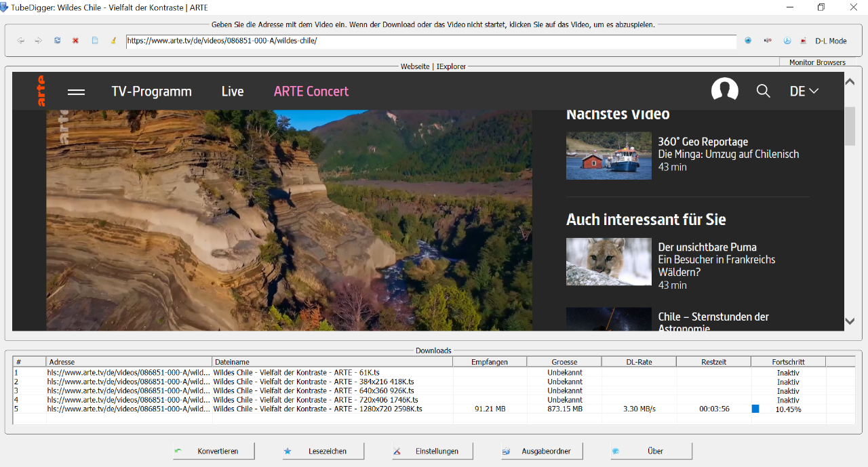The width and height of the screenshot is (868, 467).
Task: Stop loading with the red X icon
Action: point(76,41)
